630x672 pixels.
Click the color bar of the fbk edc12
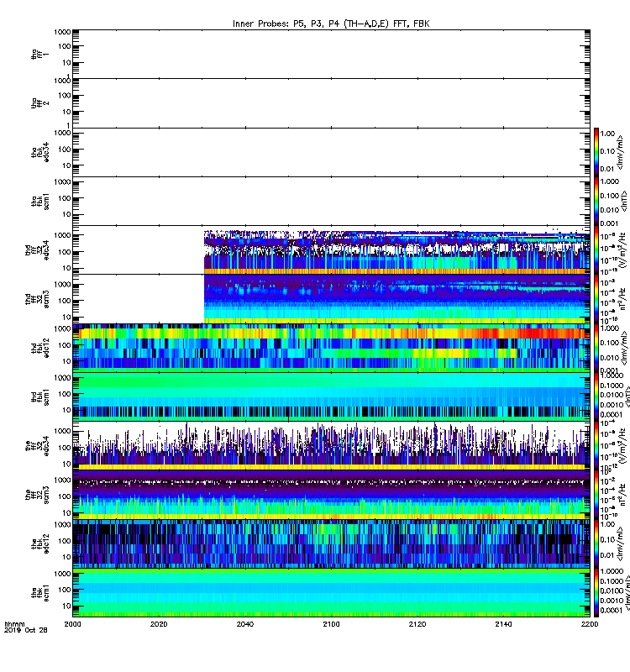pos(596,543)
